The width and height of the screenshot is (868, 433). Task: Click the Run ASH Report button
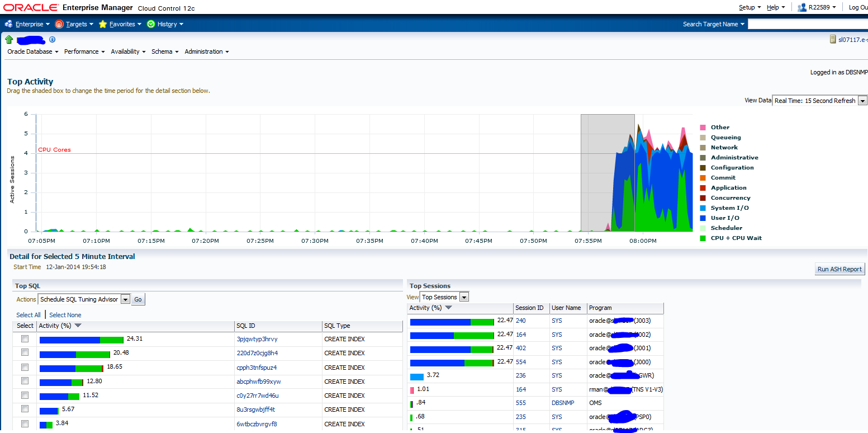point(839,269)
